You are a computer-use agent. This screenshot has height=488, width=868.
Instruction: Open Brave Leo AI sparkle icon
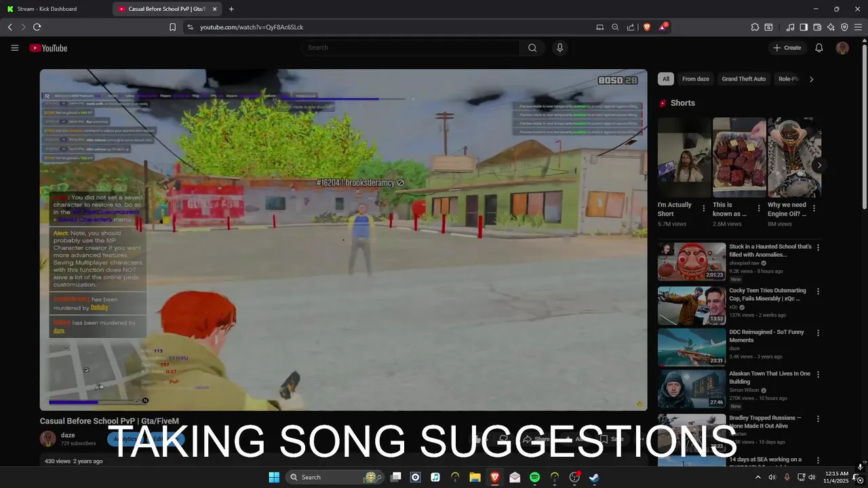pyautogui.click(x=831, y=27)
